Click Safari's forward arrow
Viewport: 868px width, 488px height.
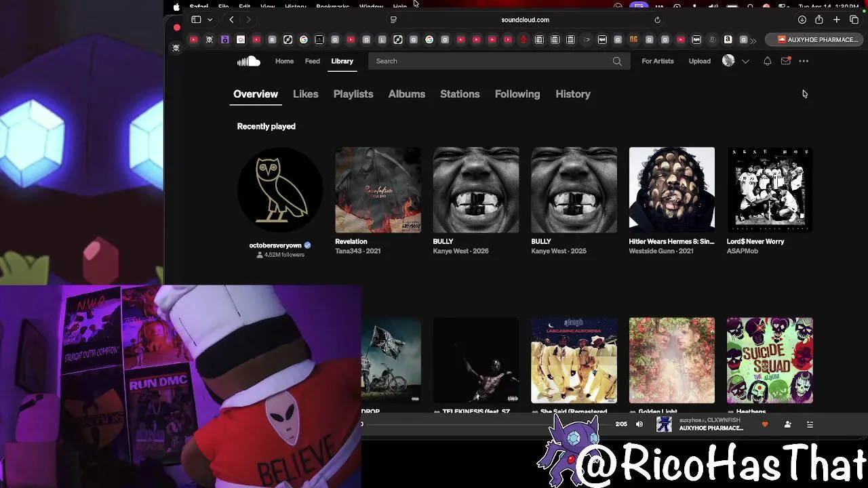(x=248, y=20)
